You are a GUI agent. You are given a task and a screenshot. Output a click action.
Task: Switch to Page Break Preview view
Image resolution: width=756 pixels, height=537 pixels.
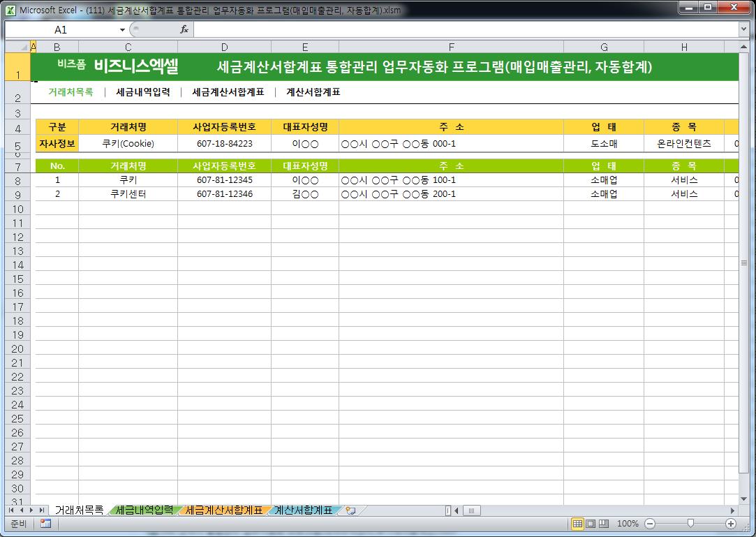click(x=604, y=524)
